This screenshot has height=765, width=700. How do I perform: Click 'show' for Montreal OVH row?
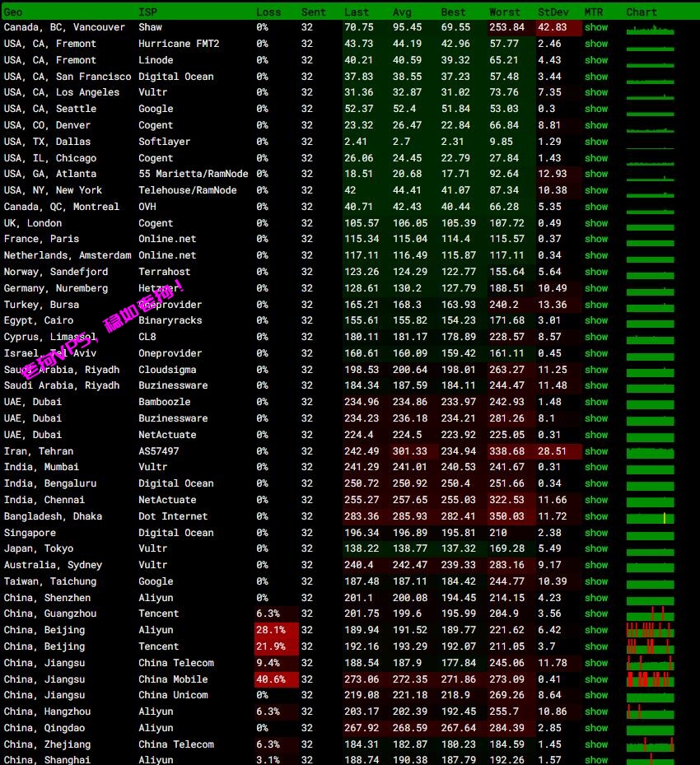point(596,207)
